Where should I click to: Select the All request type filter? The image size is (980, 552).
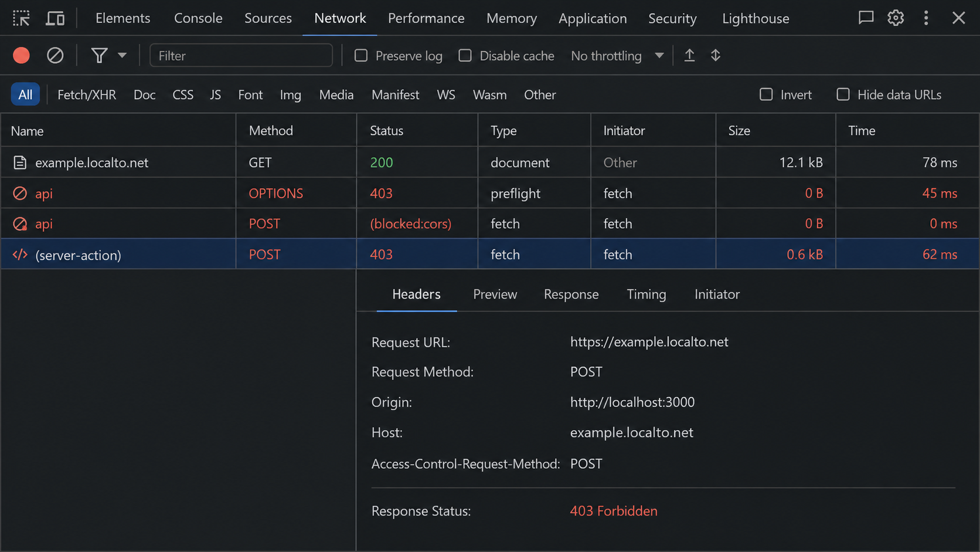pos(25,94)
